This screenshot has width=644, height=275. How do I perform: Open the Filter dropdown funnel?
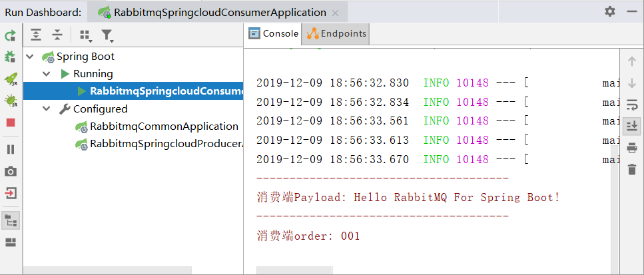pyautogui.click(x=107, y=36)
